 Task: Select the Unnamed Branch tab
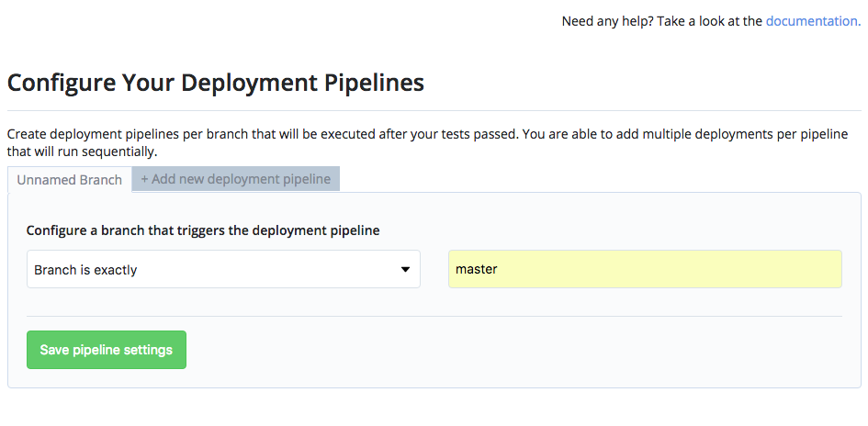[x=69, y=180]
